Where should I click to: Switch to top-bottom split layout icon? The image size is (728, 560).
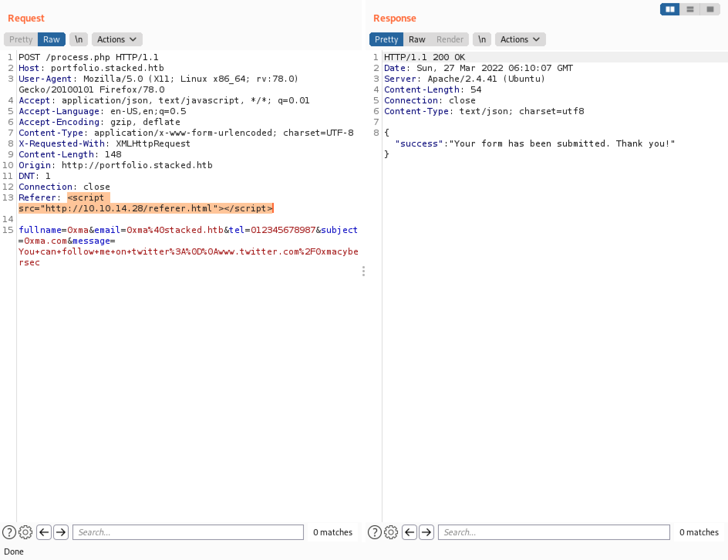(690, 9)
